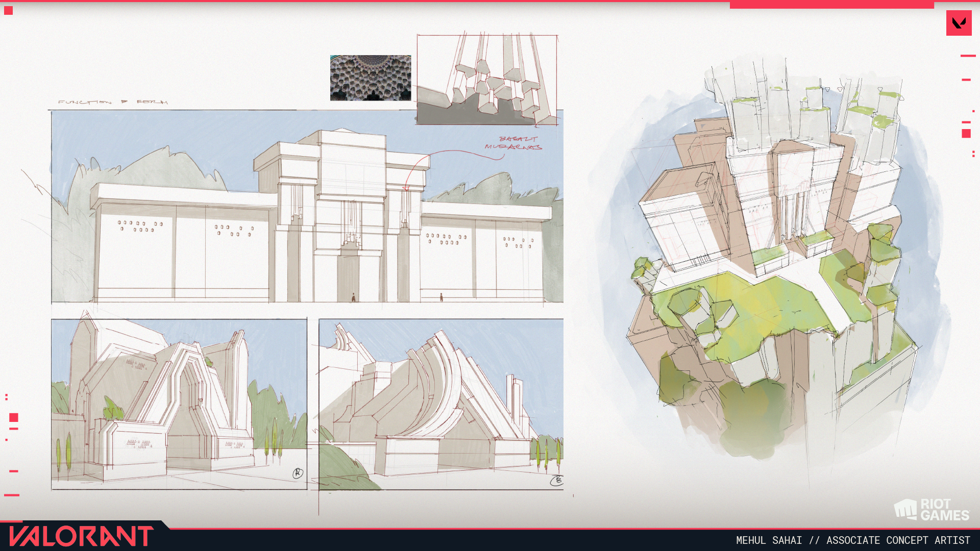Image resolution: width=980 pixels, height=551 pixels.
Task: Click the circled A marker on sketch
Action: tap(298, 473)
